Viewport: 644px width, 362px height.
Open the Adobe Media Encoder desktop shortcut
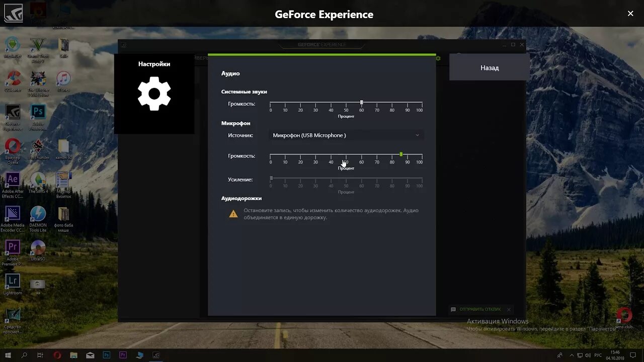(x=13, y=219)
